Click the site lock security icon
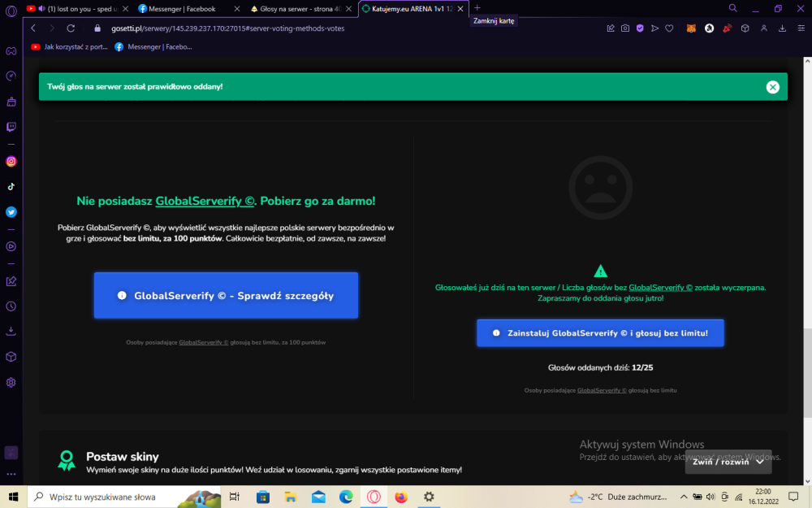This screenshot has height=508, width=812. tap(97, 28)
